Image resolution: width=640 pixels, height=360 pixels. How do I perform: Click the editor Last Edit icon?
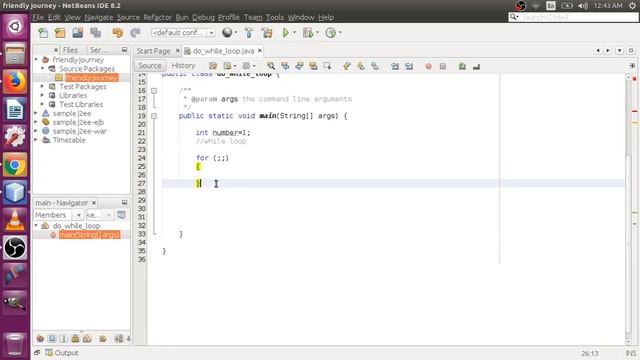(213, 66)
